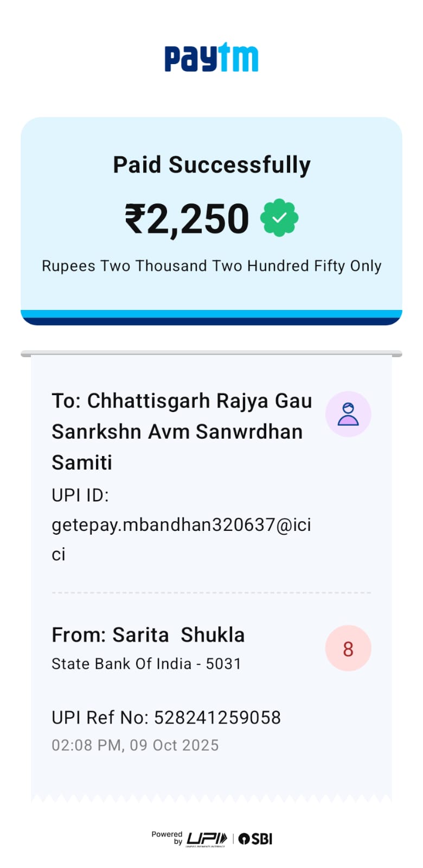Click the gray bar above the receipt
Viewport: 423px width, 868px height.
coord(211,354)
